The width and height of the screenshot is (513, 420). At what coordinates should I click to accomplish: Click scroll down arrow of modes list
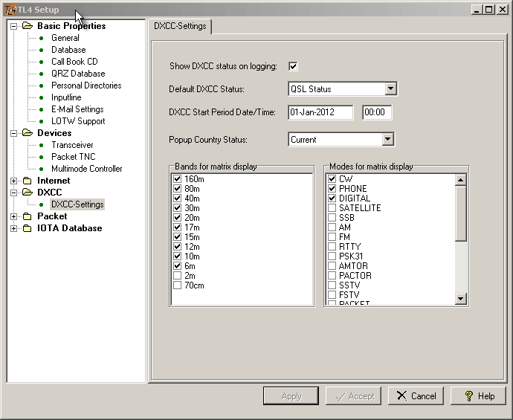pos(461,298)
